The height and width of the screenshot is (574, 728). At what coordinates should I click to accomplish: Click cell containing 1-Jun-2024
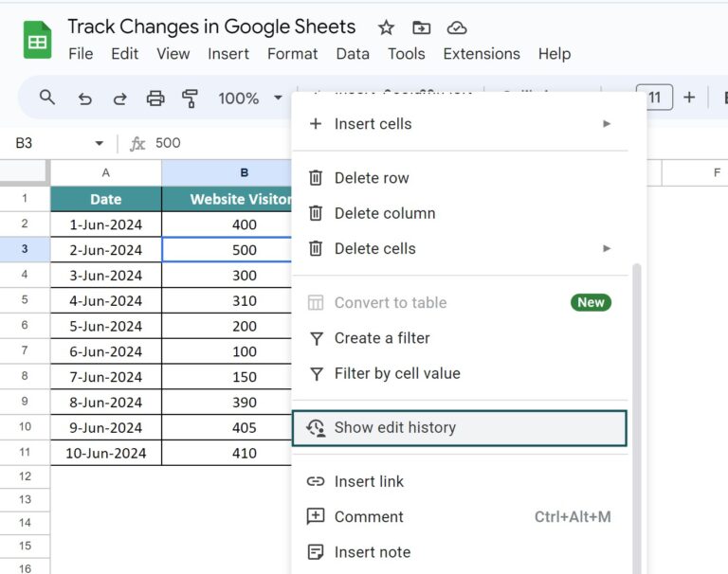[x=106, y=224]
